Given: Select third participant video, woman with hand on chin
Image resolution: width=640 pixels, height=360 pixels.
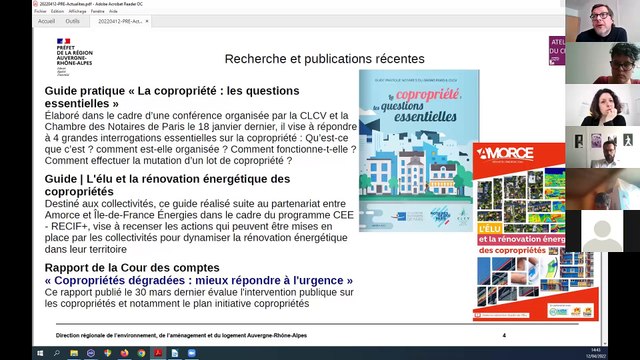Looking at the screenshot, I should click(602, 105).
